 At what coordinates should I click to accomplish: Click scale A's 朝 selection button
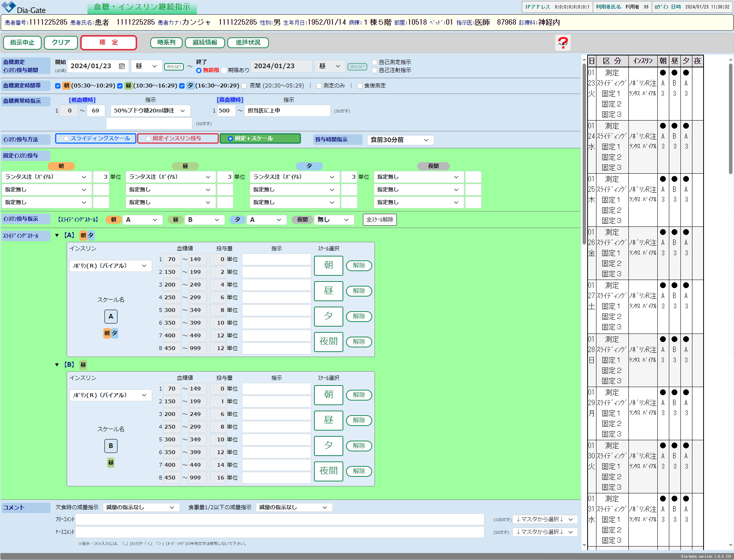[x=328, y=265]
